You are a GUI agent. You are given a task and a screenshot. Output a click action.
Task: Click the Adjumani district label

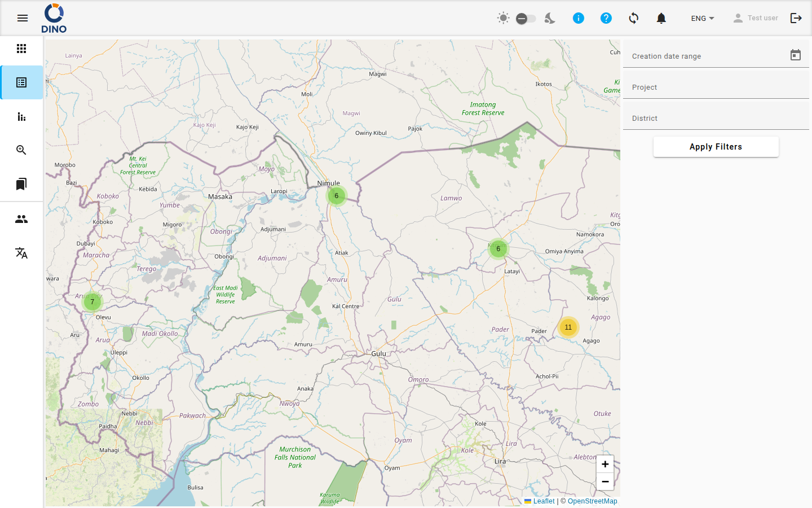click(x=272, y=258)
